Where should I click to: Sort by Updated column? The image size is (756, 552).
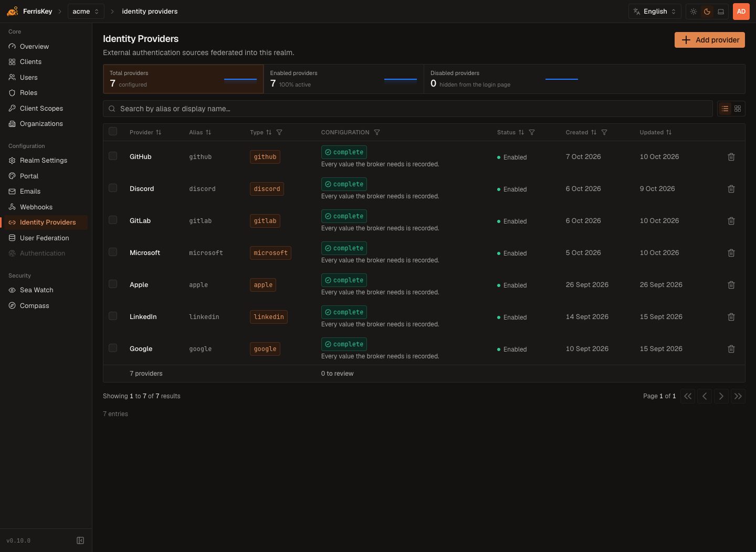656,132
